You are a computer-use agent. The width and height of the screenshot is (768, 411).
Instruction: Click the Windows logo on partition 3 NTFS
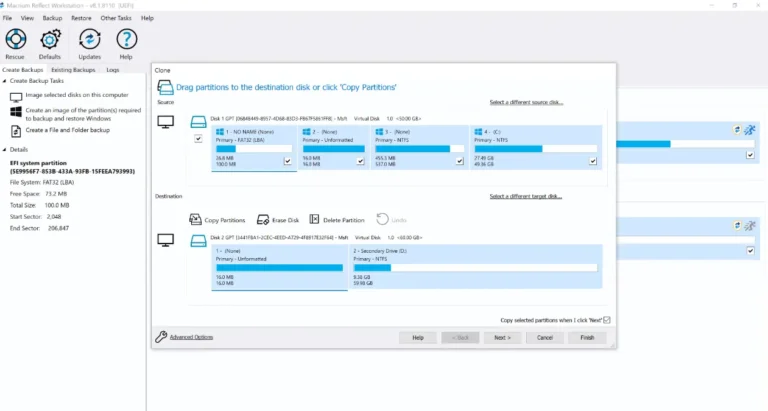379,132
